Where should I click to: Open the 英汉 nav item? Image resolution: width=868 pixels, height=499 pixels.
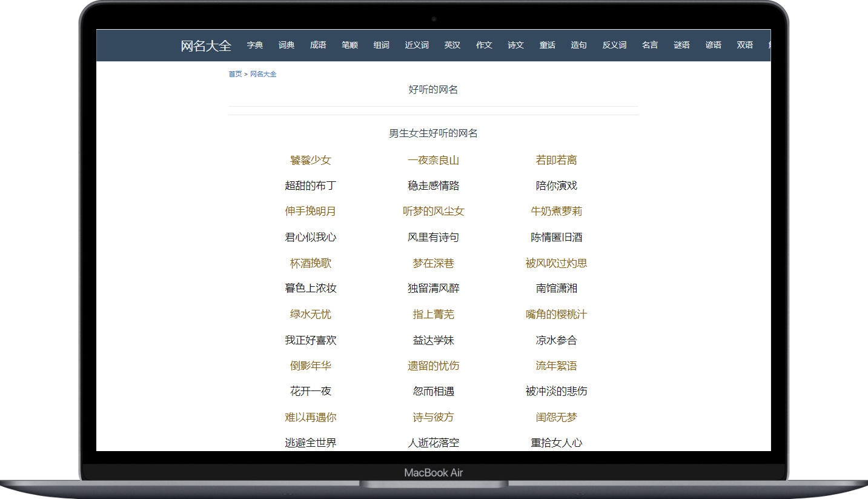(452, 45)
